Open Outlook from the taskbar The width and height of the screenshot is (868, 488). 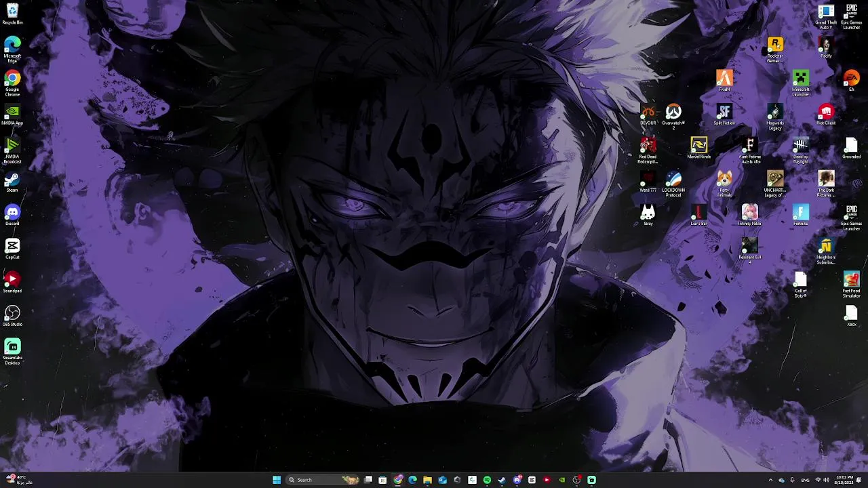pos(442,480)
